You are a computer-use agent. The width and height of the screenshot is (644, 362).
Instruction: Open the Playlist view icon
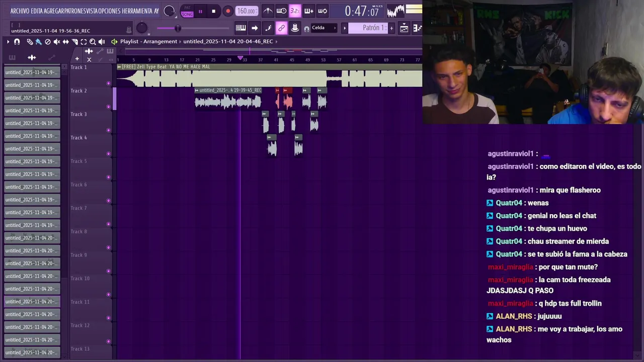pos(404,28)
